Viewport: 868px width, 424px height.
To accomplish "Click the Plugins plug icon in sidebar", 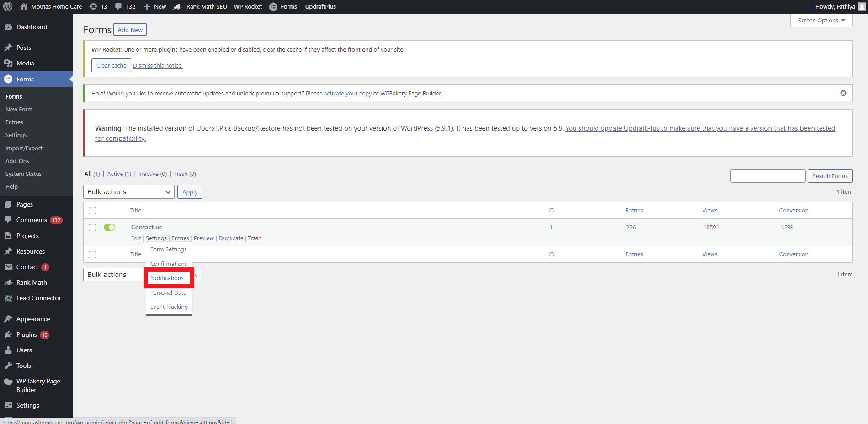I will click(x=8, y=334).
